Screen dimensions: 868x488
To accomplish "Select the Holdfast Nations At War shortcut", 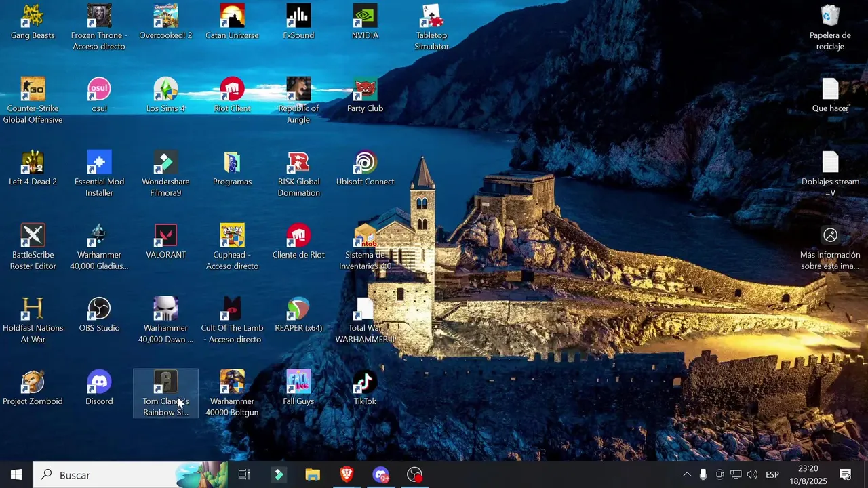I will 33,321.
